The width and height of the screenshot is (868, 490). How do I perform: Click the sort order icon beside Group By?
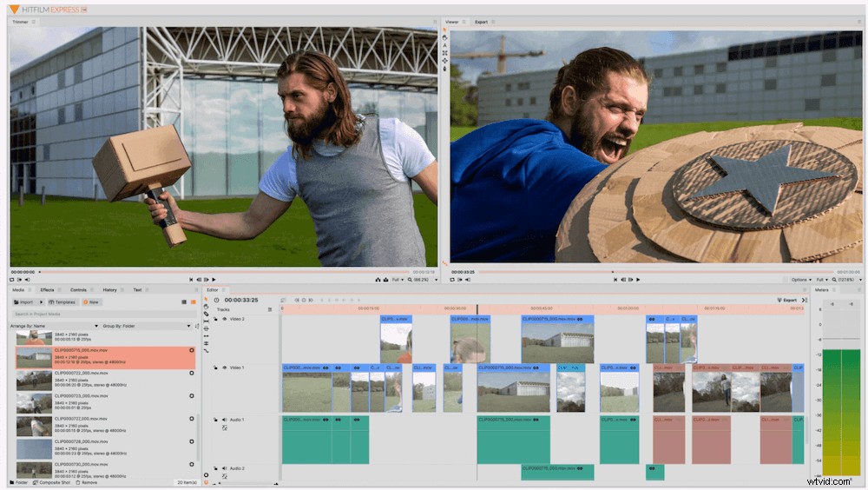tap(197, 326)
